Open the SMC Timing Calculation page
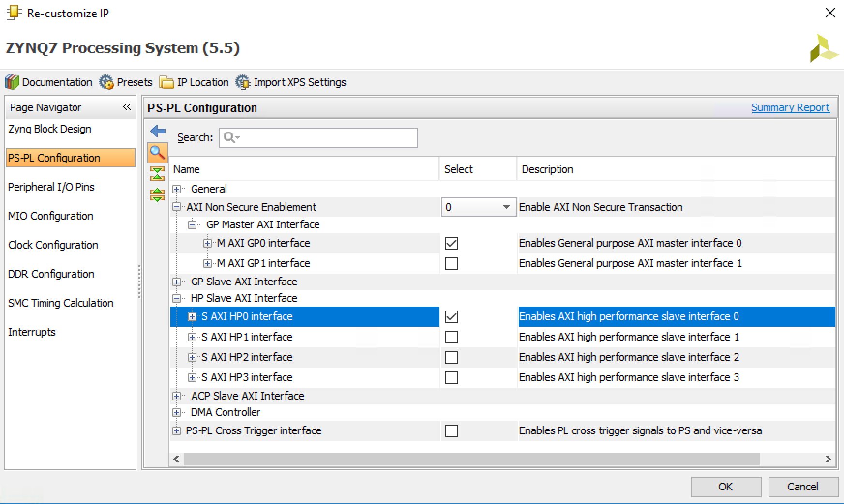844x504 pixels. click(x=61, y=303)
